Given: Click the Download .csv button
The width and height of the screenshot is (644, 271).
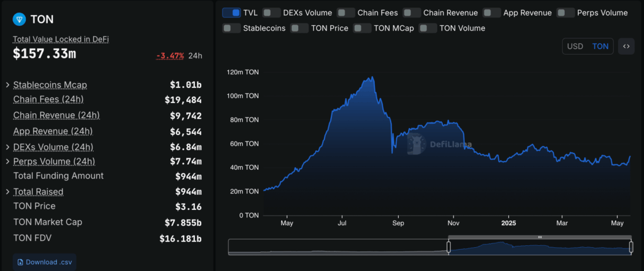Looking at the screenshot, I should coord(45,262).
